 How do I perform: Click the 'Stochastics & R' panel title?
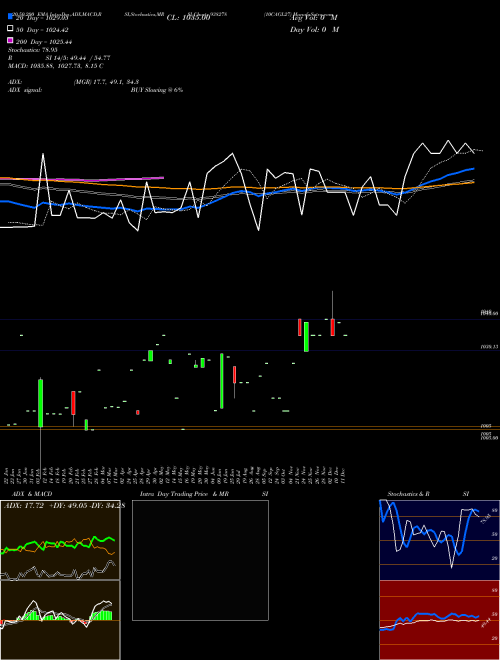pyautogui.click(x=408, y=494)
